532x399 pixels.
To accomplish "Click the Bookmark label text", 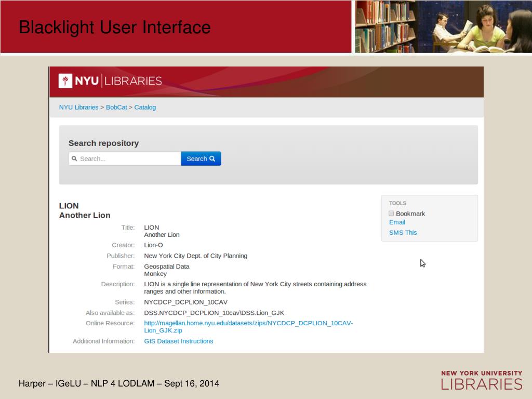I will click(x=410, y=214).
